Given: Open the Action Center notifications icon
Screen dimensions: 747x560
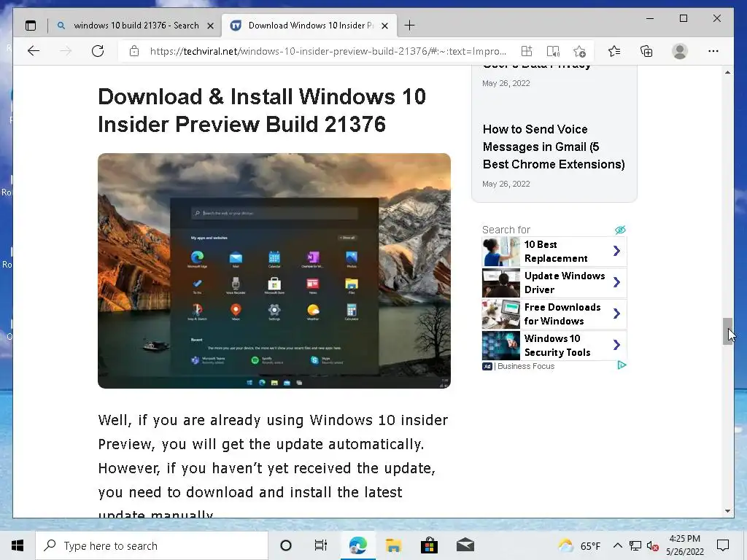Looking at the screenshot, I should [x=723, y=545].
